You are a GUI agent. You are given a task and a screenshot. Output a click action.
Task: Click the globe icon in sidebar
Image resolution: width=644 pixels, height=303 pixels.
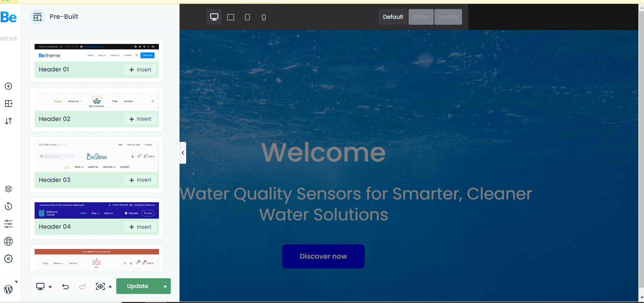click(x=8, y=241)
